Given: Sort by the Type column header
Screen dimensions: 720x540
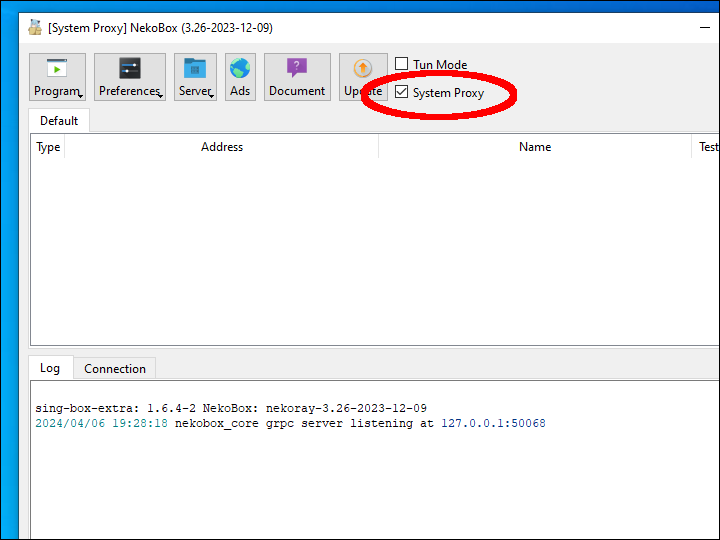Looking at the screenshot, I should tap(48, 147).
